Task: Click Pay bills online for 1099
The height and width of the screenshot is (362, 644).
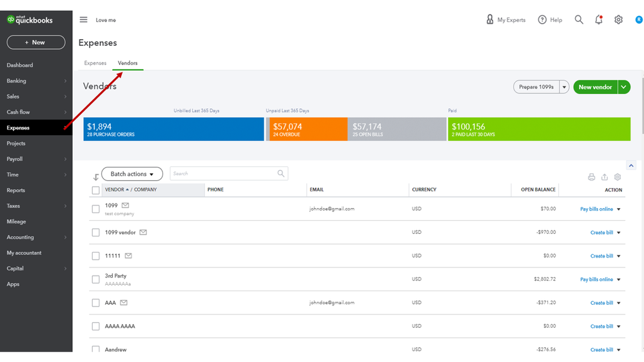Action: (x=596, y=209)
